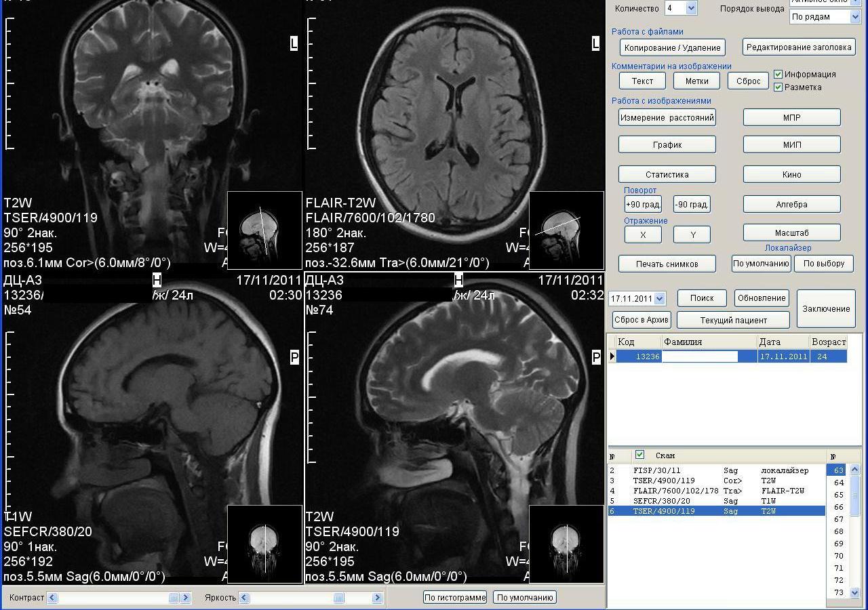Click the Поиск button
The height and width of the screenshot is (610, 868).
[x=702, y=298]
